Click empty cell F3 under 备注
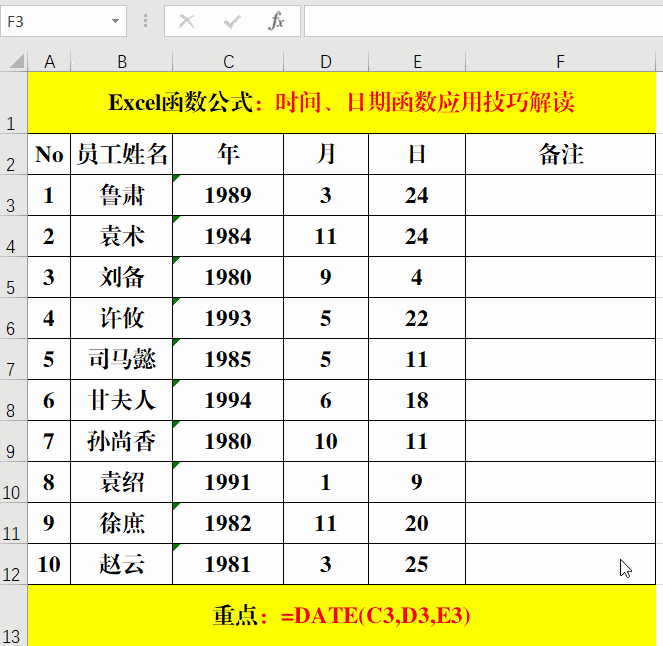The width and height of the screenshot is (663, 646). point(560,195)
